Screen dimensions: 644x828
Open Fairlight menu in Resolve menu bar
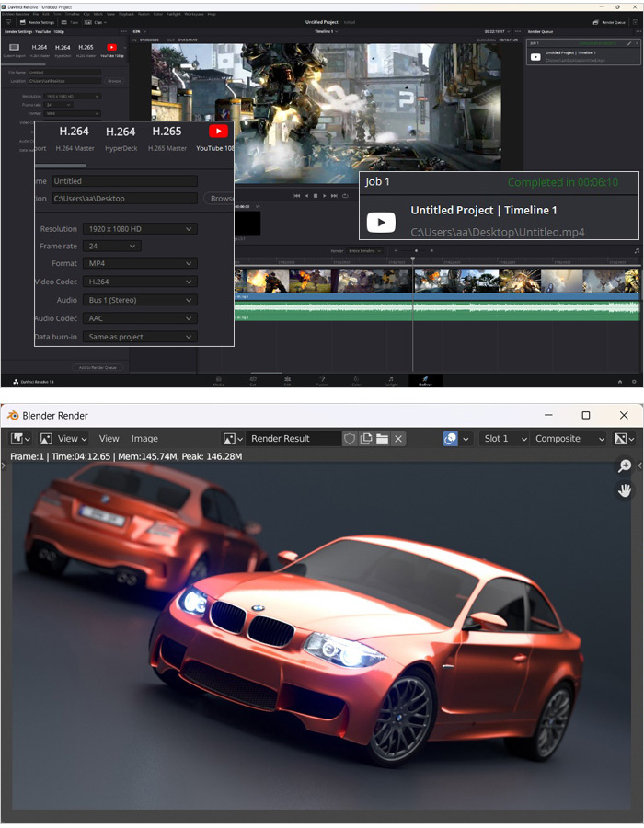click(x=174, y=14)
